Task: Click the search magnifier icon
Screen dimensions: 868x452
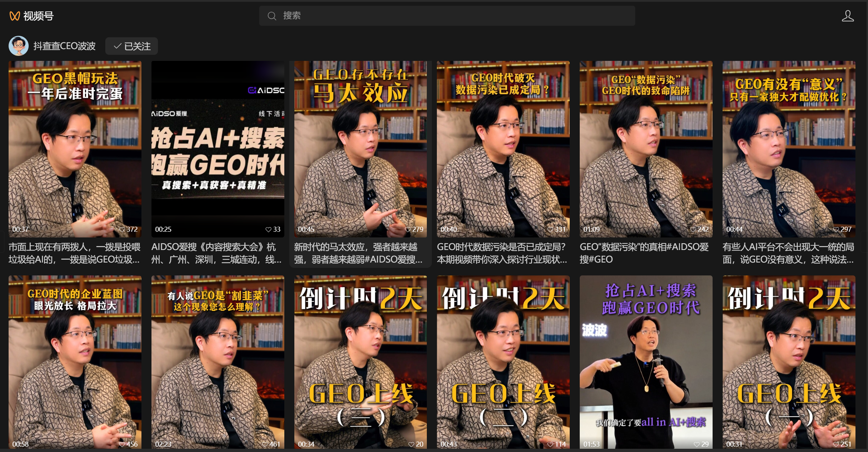Action: 272,16
